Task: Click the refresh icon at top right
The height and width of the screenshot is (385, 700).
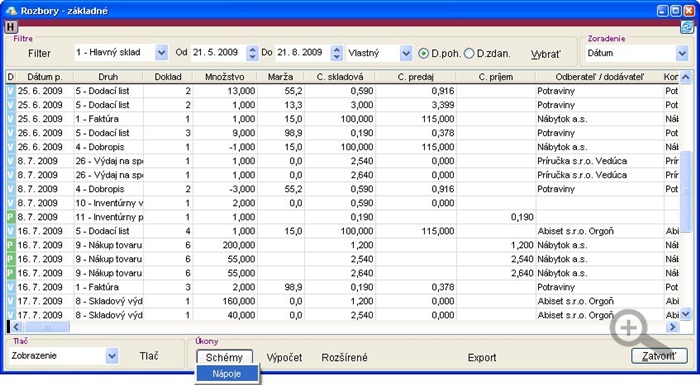Action: (686, 28)
